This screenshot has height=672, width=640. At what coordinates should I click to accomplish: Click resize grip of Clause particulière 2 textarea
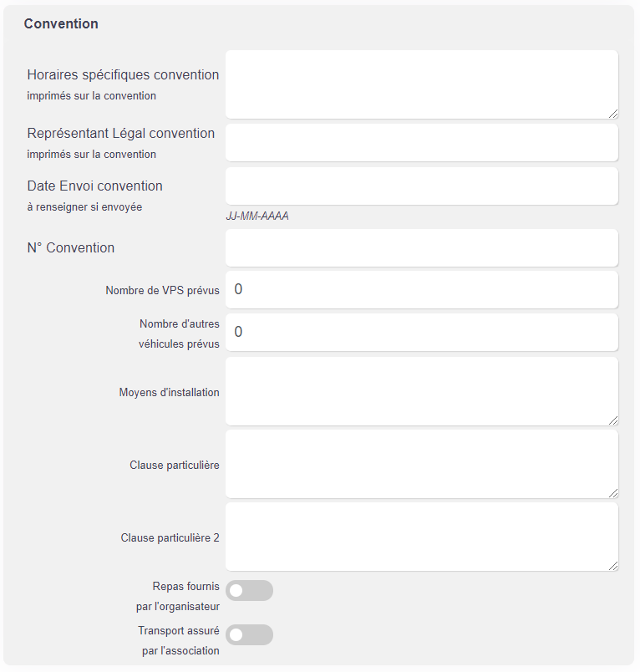coord(613,566)
